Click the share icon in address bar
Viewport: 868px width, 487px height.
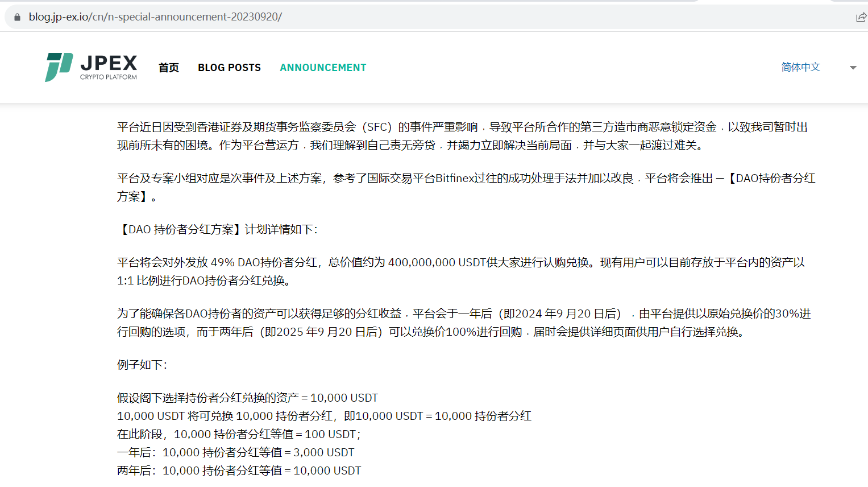[861, 17]
